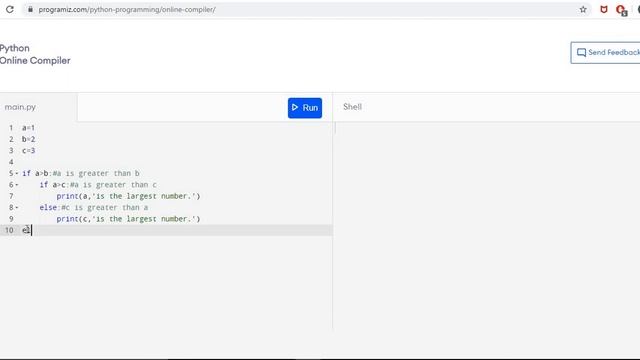640x360 pixels.
Task: Bookmark this page with the star icon
Action: 583,9
